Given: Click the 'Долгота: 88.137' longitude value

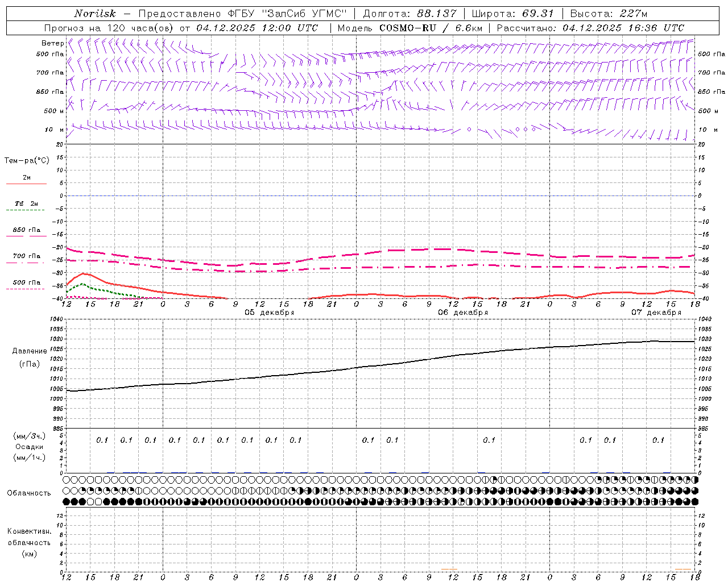Looking at the screenshot, I should [x=409, y=14].
